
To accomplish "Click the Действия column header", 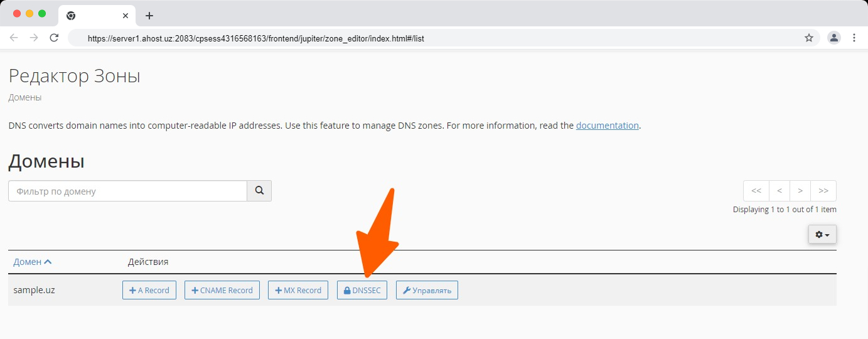I will coord(148,262).
